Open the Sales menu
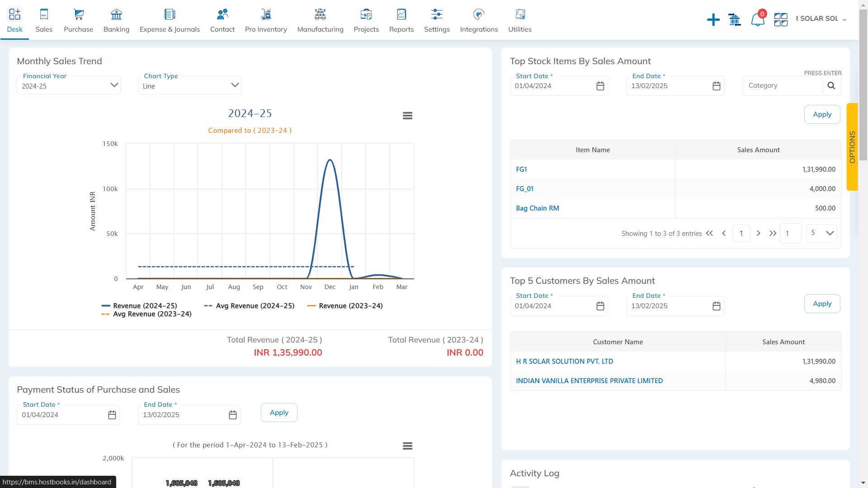Viewport: 868px width, 488px height. [x=44, y=20]
